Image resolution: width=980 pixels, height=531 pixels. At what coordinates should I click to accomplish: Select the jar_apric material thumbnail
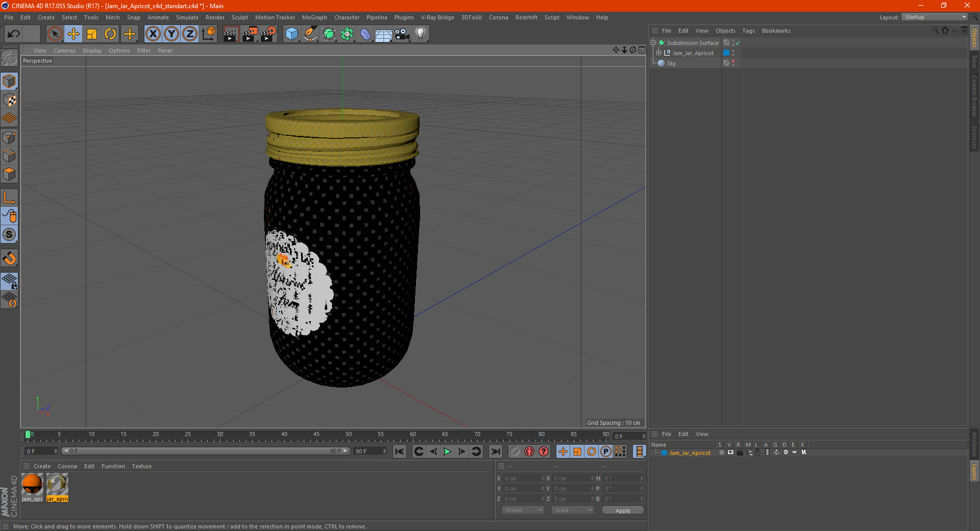click(x=57, y=488)
